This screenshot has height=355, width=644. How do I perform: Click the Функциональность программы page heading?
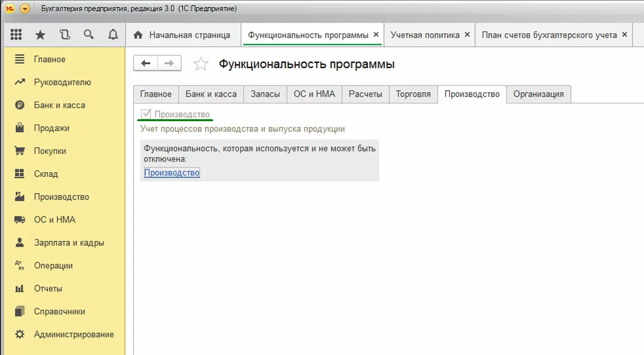click(x=306, y=64)
